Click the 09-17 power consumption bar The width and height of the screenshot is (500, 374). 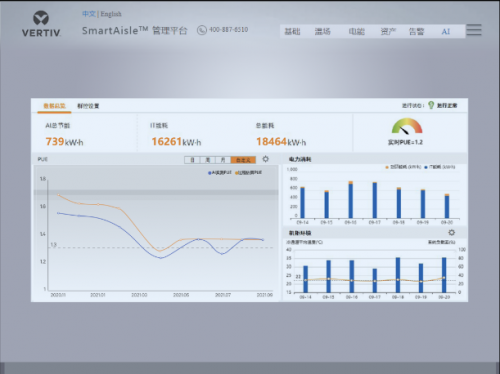point(375,200)
